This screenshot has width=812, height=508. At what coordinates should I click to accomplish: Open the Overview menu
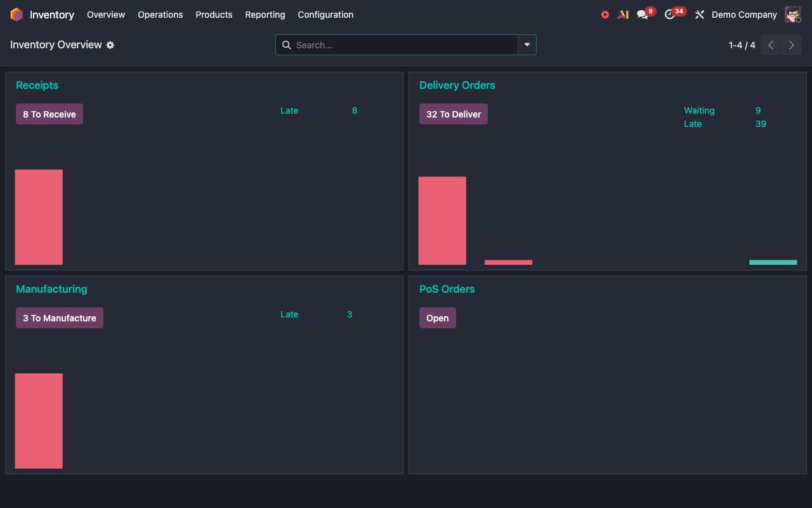[x=106, y=15]
